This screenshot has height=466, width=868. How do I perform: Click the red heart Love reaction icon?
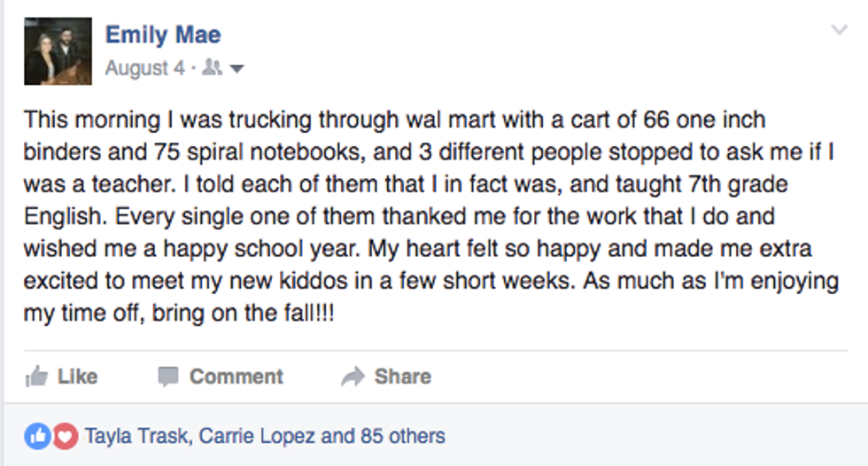coord(65,436)
